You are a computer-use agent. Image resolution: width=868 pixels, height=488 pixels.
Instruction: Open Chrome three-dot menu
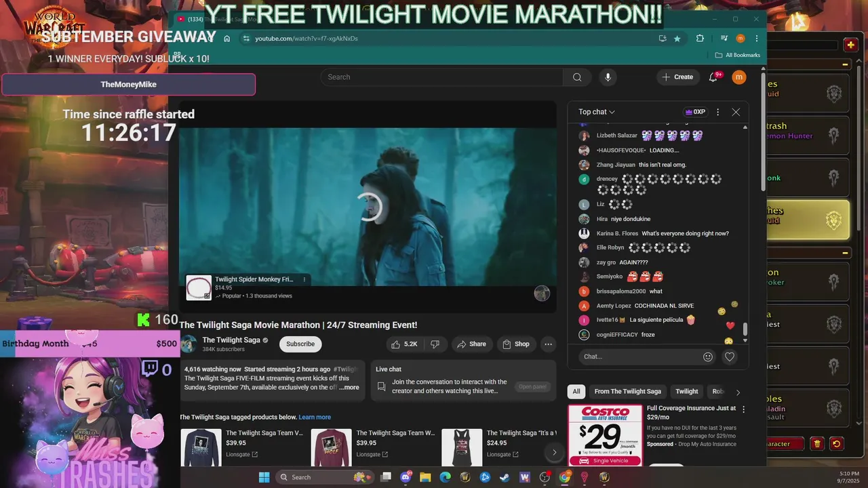(x=757, y=39)
